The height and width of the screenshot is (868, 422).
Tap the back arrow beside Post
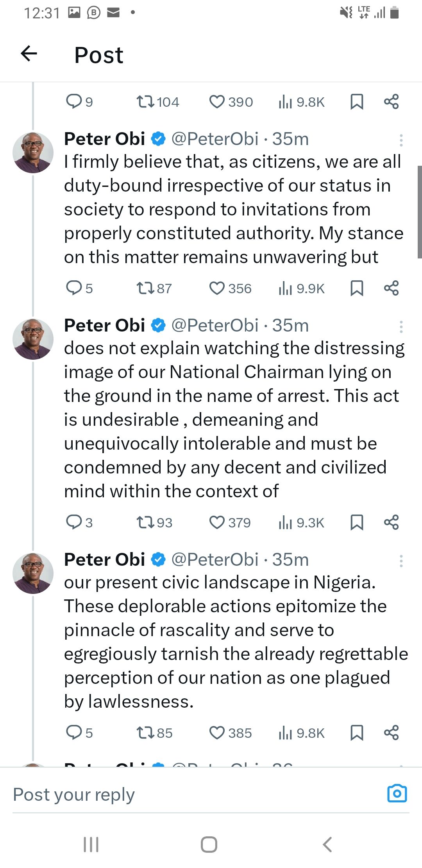29,54
